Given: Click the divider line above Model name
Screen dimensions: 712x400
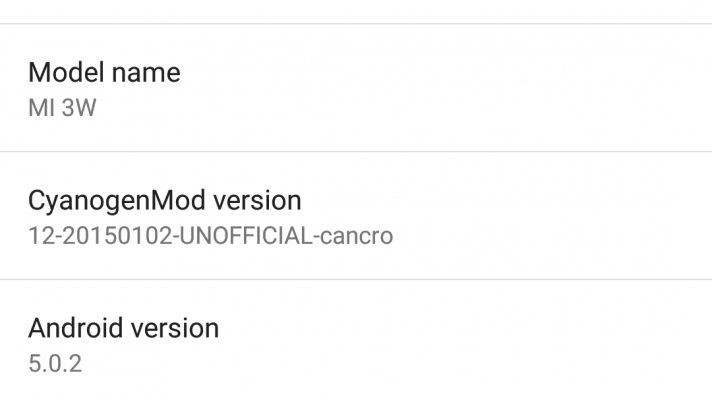Looking at the screenshot, I should tap(356, 24).
